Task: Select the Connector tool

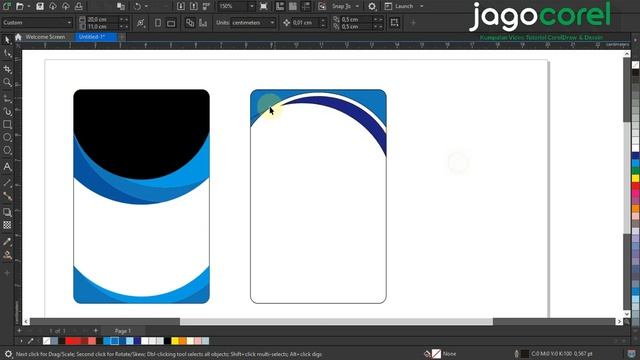Action: coord(7,196)
